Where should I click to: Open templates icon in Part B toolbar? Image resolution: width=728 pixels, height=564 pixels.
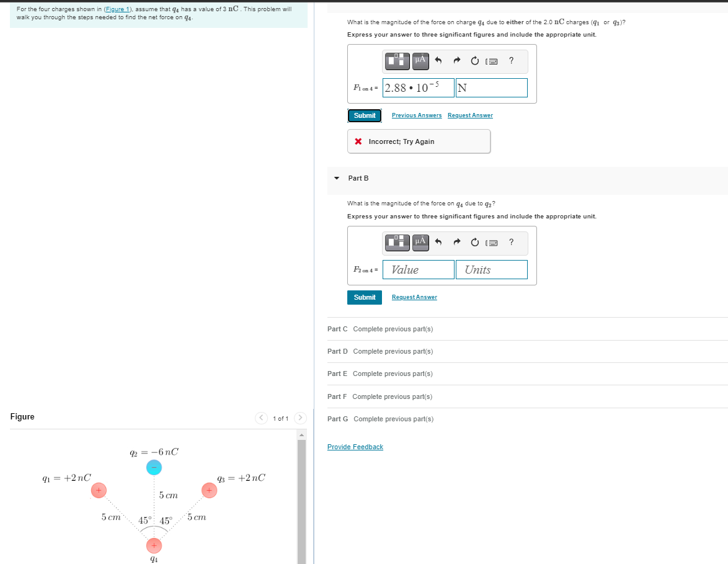[397, 243]
